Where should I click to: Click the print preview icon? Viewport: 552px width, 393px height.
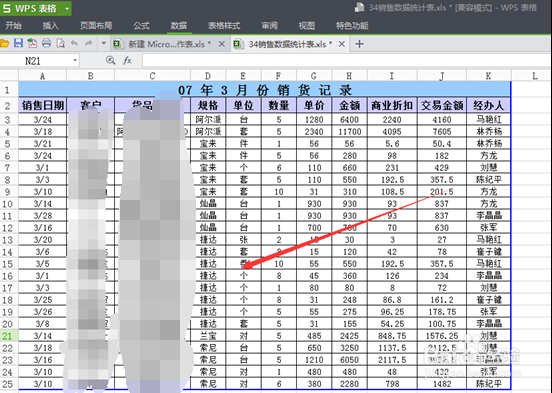[61, 43]
